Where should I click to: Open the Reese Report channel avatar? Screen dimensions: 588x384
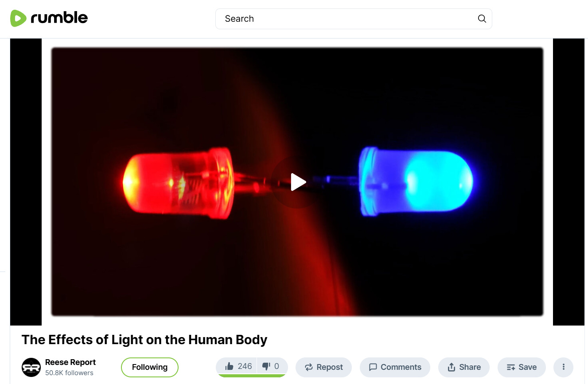(31, 367)
